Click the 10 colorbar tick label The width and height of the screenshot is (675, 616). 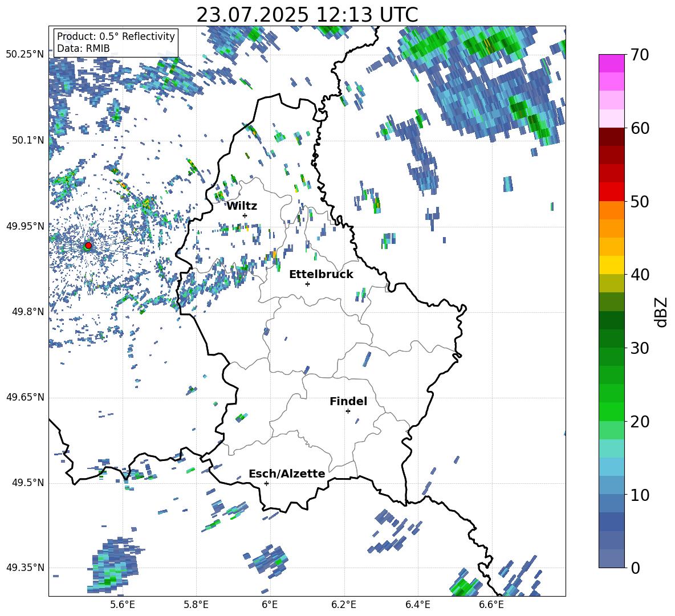[640, 495]
